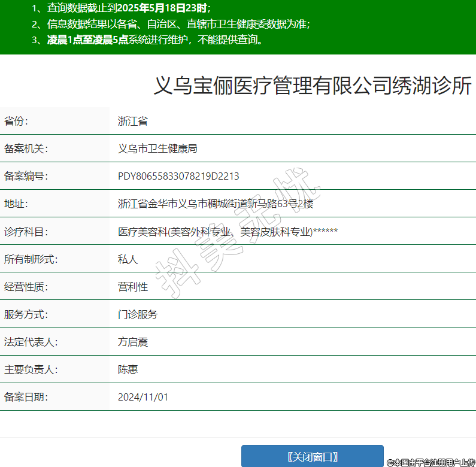Click the filing authority 义乌市卫生健康局

pos(157,148)
